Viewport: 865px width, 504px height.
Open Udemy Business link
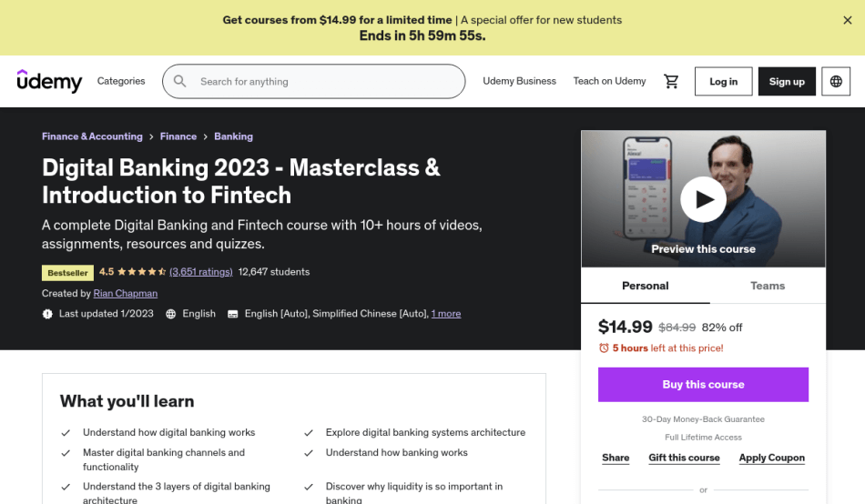(519, 81)
